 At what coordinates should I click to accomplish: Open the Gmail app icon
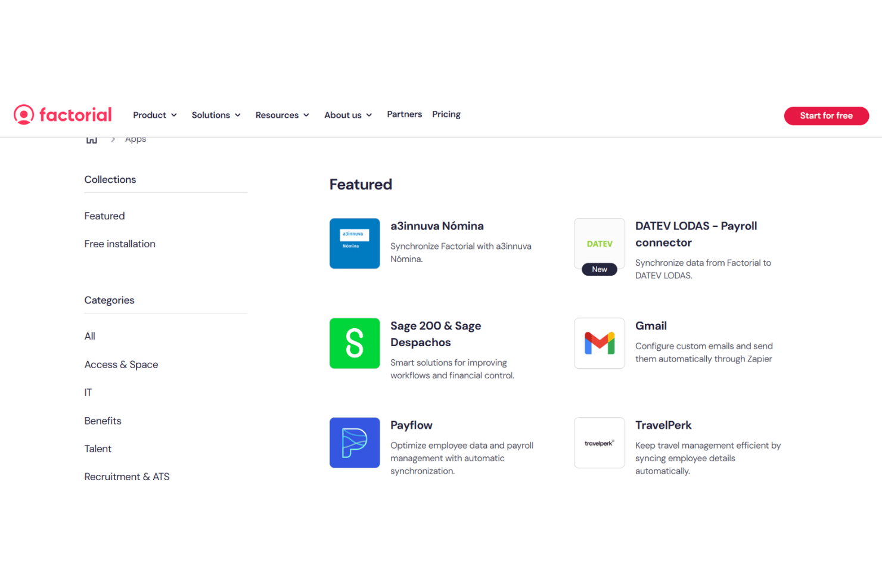(x=600, y=343)
